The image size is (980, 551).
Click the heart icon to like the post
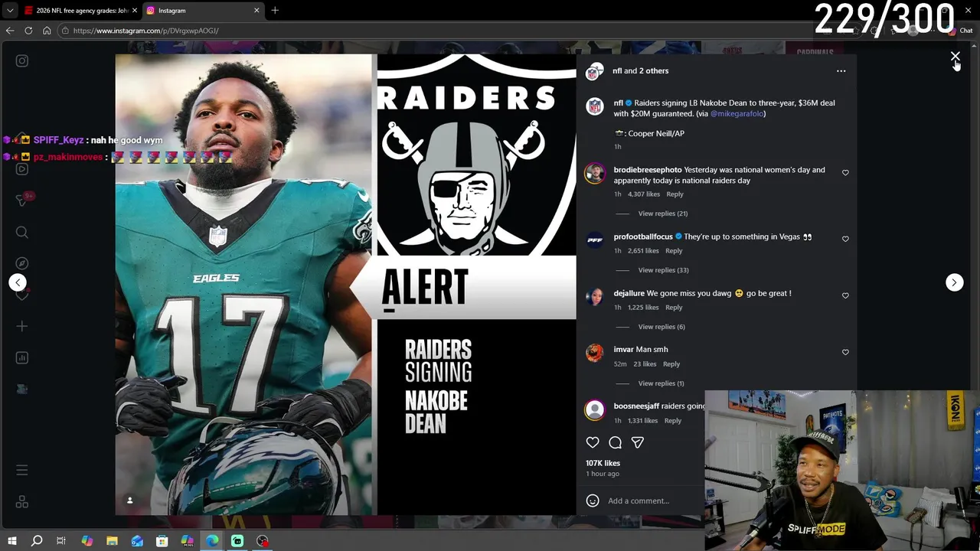tap(593, 442)
